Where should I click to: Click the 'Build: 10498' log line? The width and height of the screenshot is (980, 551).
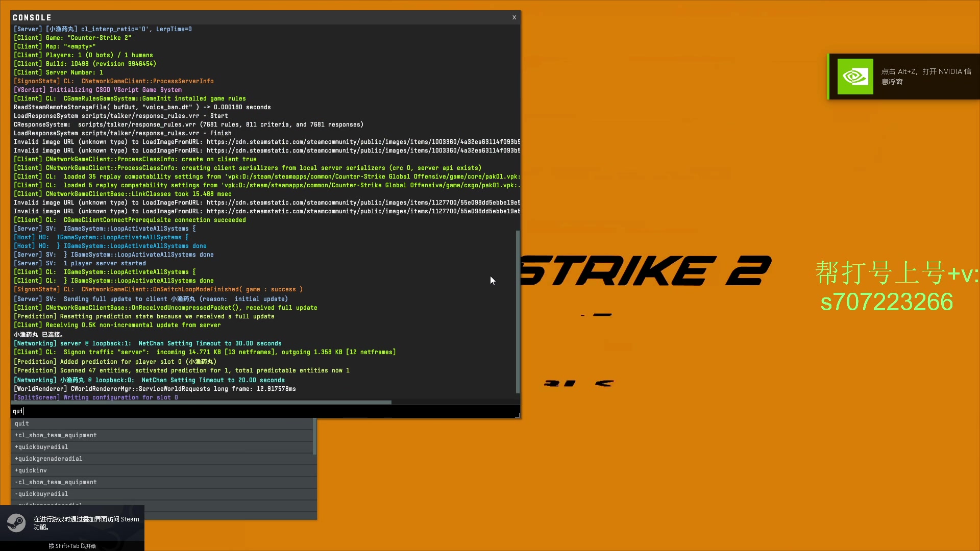85,64
